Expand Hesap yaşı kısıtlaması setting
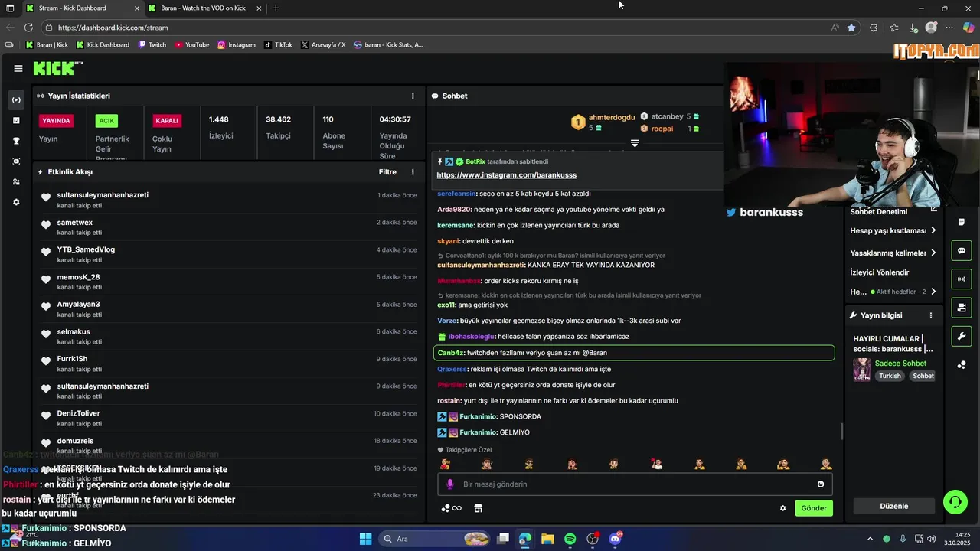The width and height of the screenshot is (980, 551). pos(893,230)
